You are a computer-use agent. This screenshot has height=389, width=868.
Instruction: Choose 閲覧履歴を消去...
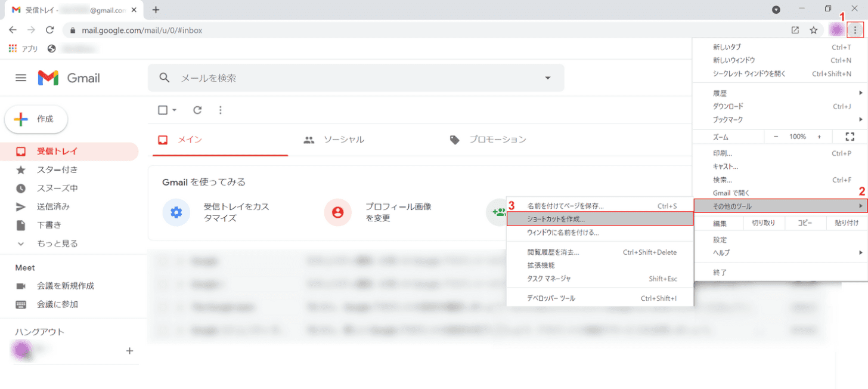coord(600,252)
